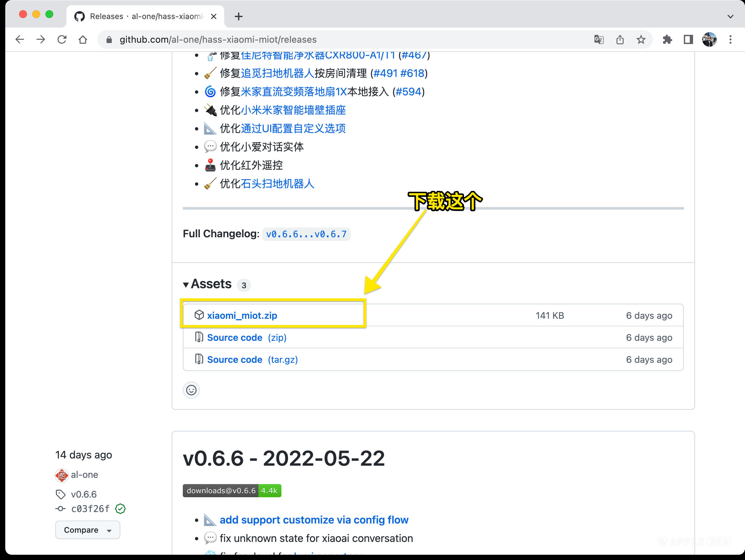Open the Chrome three-dot menu
Image resolution: width=745 pixels, height=560 pixels.
tap(730, 40)
